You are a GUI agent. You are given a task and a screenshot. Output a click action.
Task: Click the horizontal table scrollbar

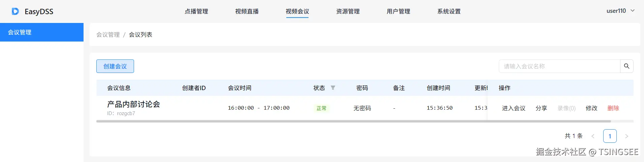point(354,121)
